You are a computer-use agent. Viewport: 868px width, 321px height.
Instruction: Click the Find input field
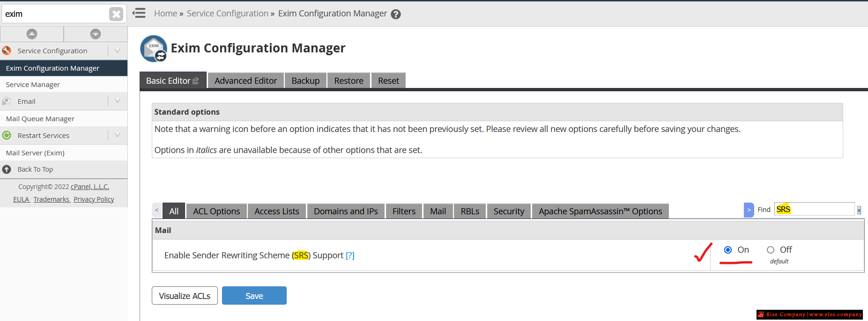click(x=820, y=209)
